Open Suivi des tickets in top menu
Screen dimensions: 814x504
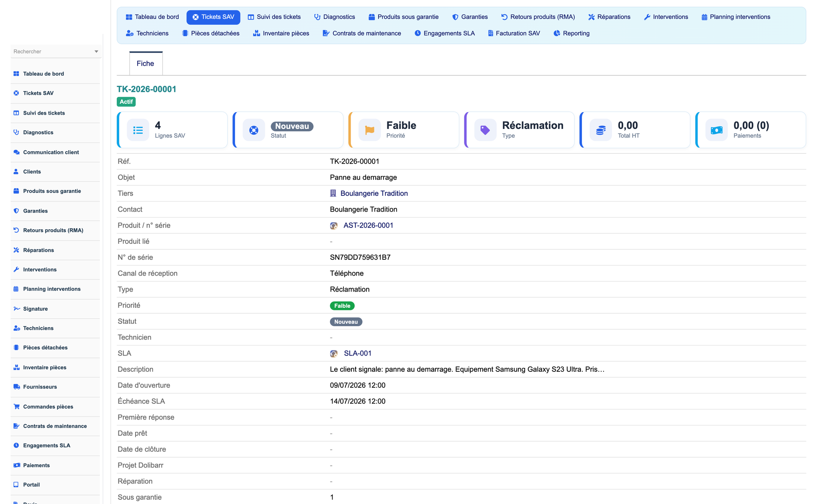click(x=274, y=17)
